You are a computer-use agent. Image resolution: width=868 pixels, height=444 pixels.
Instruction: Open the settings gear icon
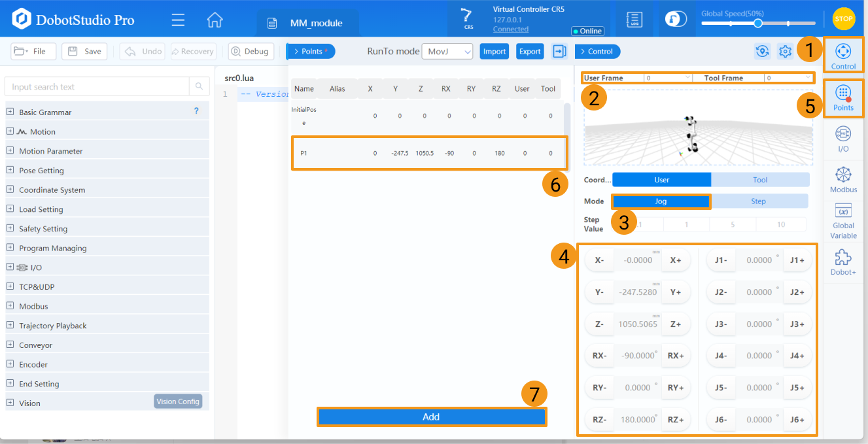[x=785, y=52]
